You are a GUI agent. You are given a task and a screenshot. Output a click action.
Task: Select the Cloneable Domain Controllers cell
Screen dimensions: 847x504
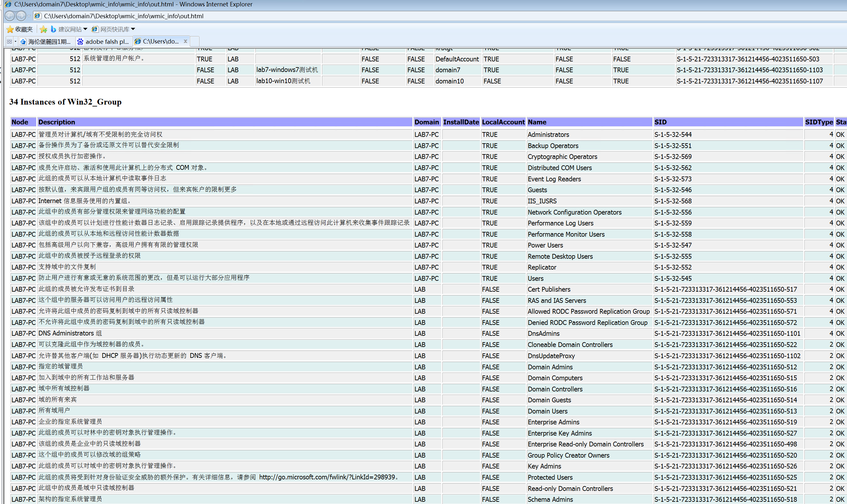pos(589,345)
